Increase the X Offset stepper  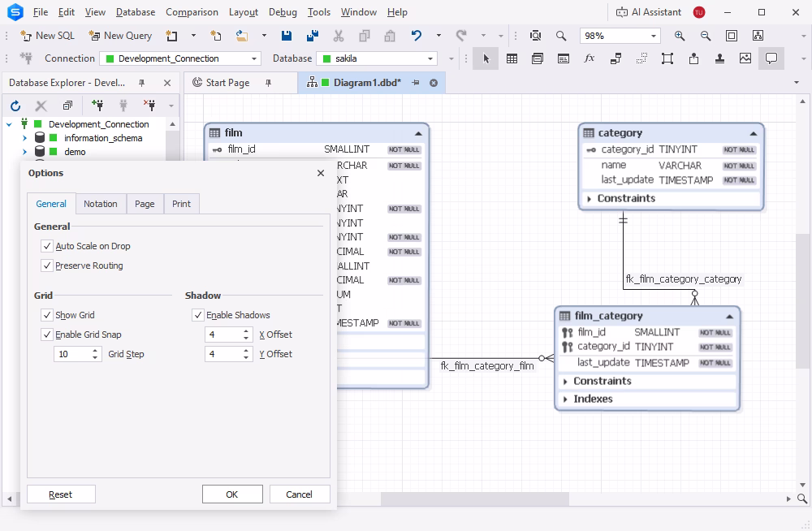click(246, 331)
